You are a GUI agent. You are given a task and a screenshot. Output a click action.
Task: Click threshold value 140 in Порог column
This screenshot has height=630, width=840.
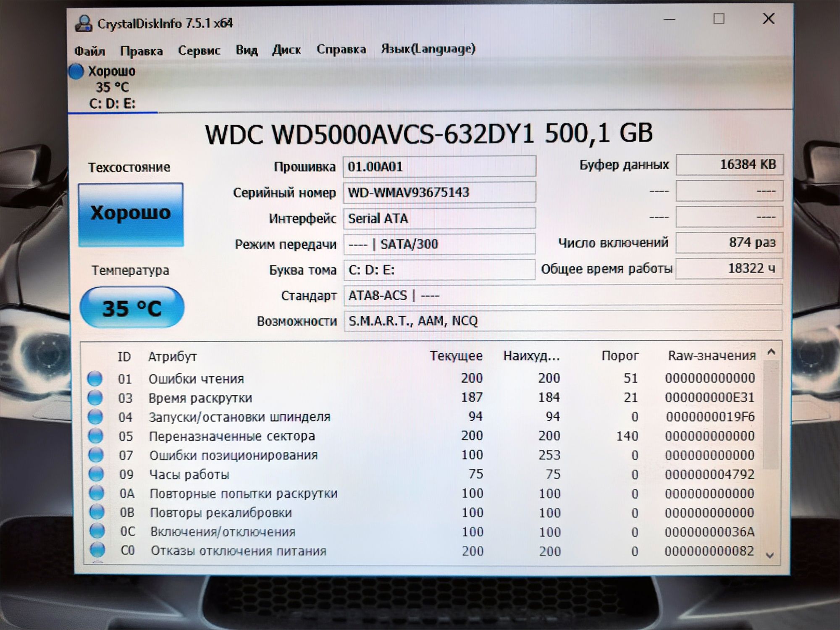point(627,436)
